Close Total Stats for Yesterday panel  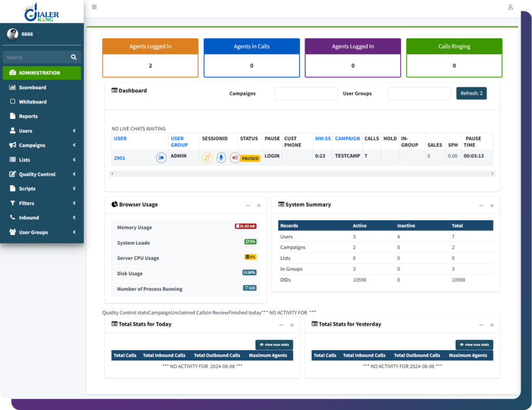(492, 325)
